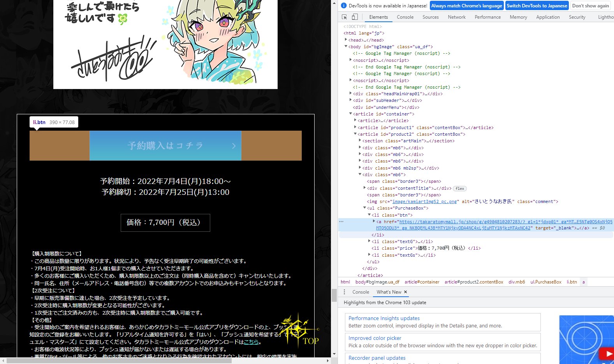Screen dimensions: 614x364
Task: Click the flex badge next to contentTitle
Action: 460,189
